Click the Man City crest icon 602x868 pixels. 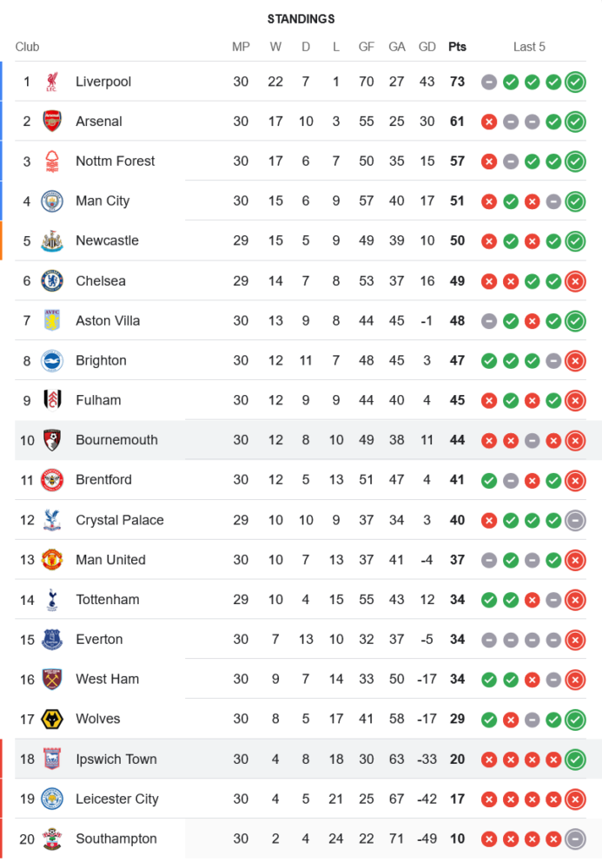(52, 201)
